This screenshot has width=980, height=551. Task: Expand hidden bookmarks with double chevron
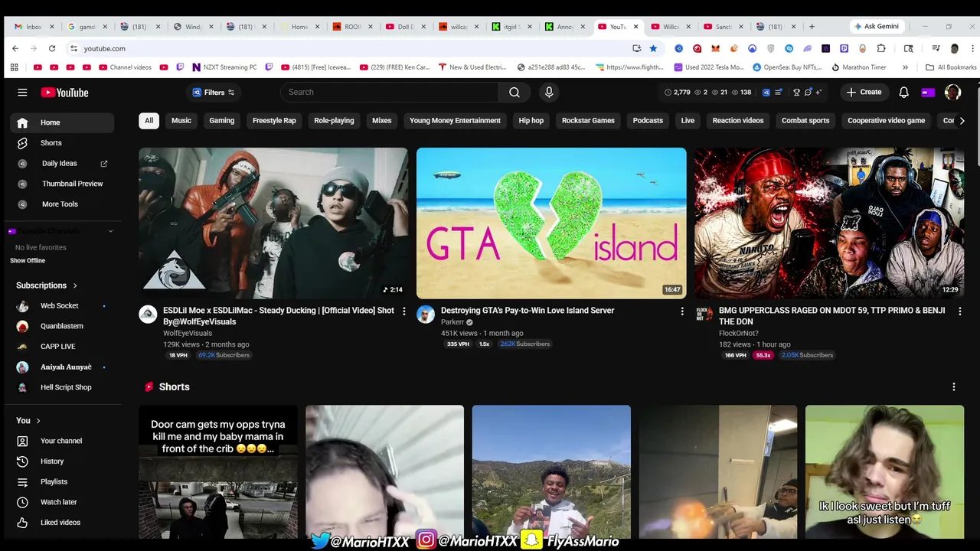pyautogui.click(x=905, y=67)
